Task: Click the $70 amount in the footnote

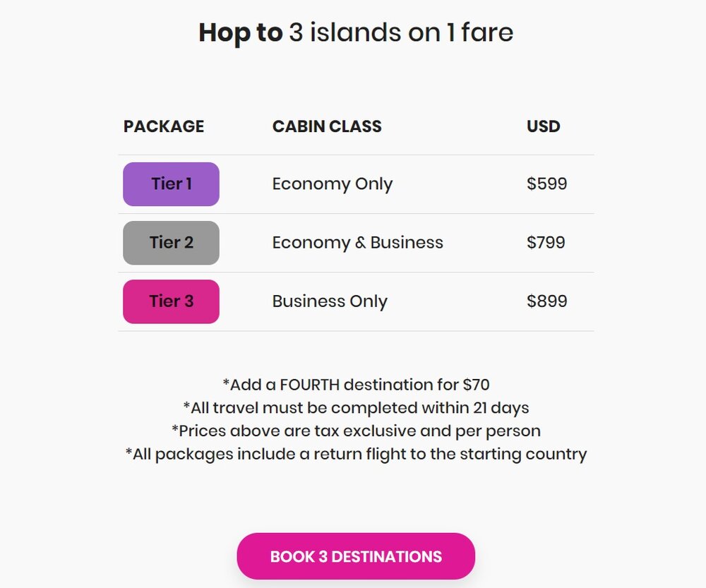Action: [477, 385]
